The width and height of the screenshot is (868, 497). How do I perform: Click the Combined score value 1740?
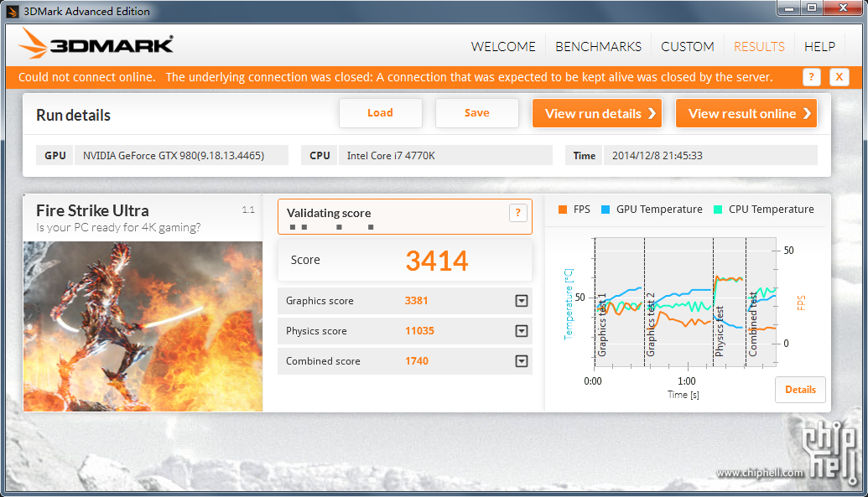416,361
